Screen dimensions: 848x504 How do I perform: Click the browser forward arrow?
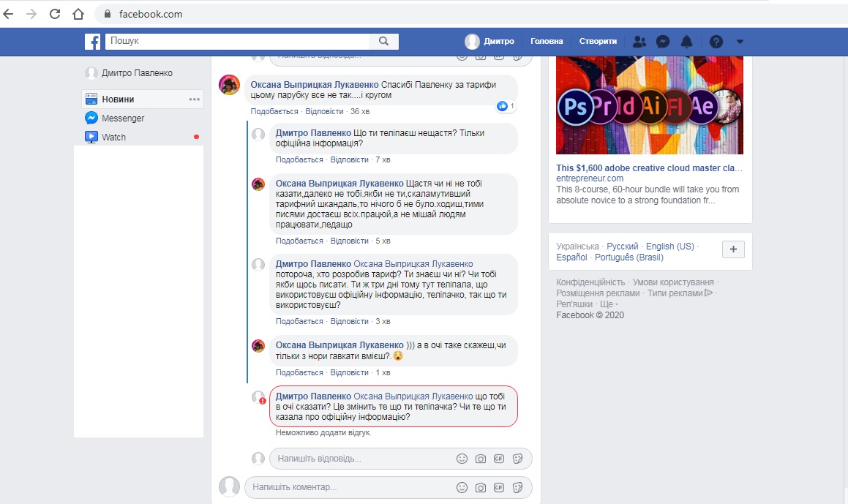31,14
